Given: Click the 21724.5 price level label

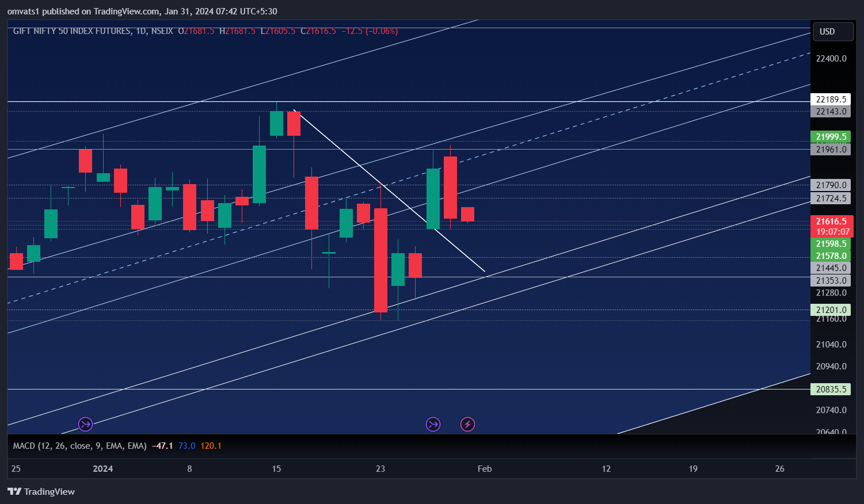Looking at the screenshot, I should [831, 198].
